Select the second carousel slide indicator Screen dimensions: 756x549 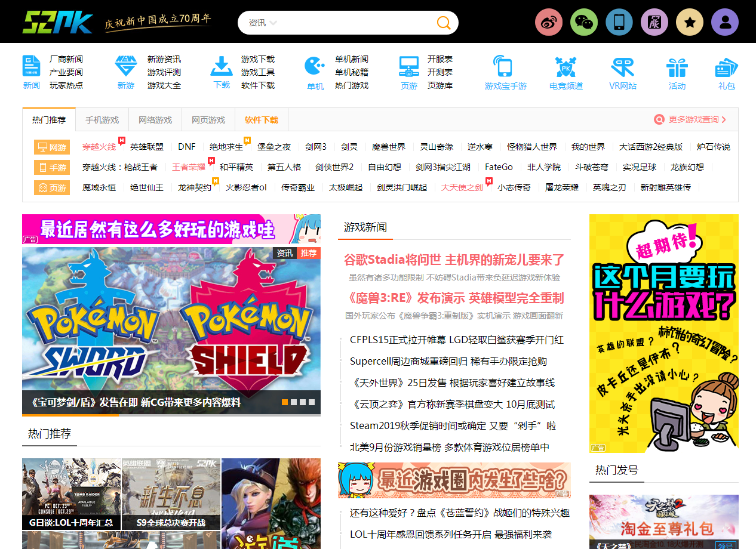point(294,402)
